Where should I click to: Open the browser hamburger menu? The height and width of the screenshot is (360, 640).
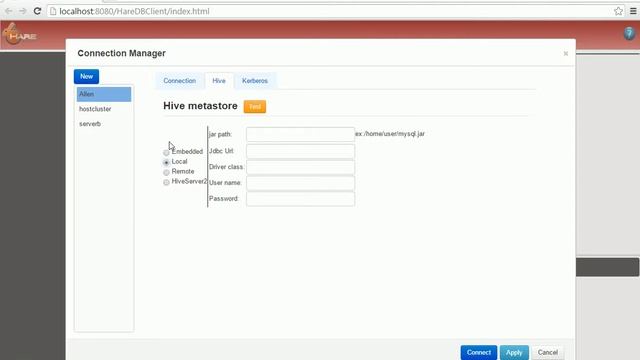click(633, 11)
